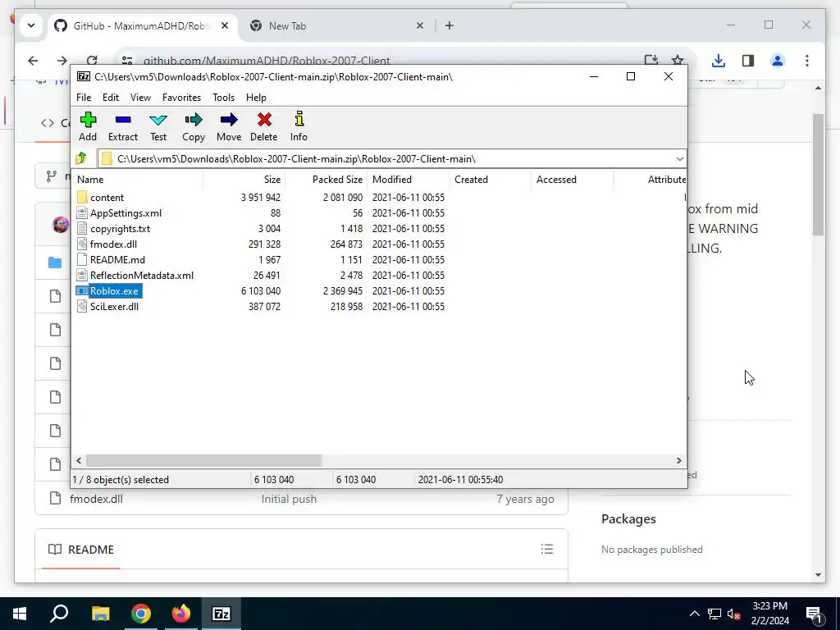Open the Tools menu
Viewport: 840px width, 630px height.
(223, 98)
